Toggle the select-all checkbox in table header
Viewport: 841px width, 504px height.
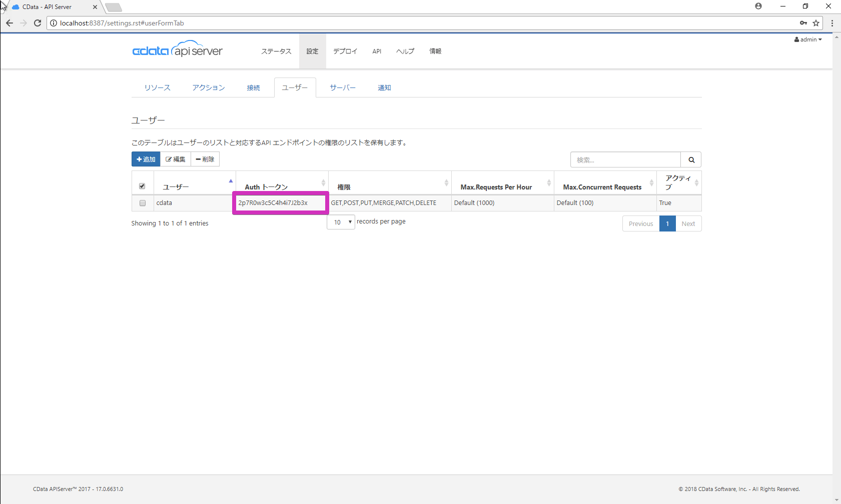pyautogui.click(x=142, y=186)
